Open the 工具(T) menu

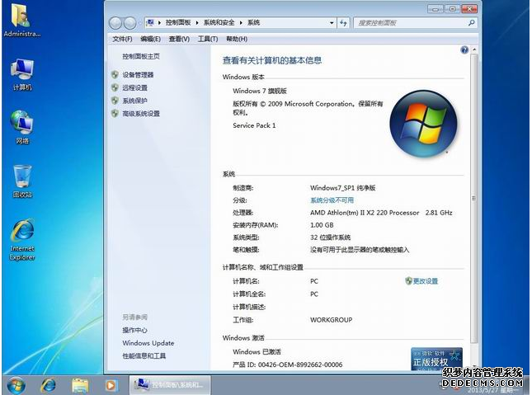(208, 39)
